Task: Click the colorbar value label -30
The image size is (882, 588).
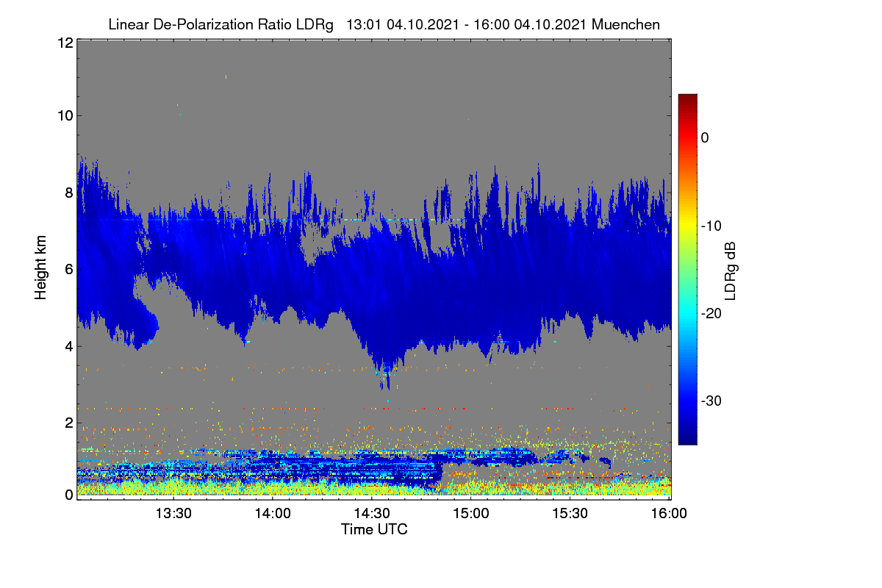Action: coord(710,401)
